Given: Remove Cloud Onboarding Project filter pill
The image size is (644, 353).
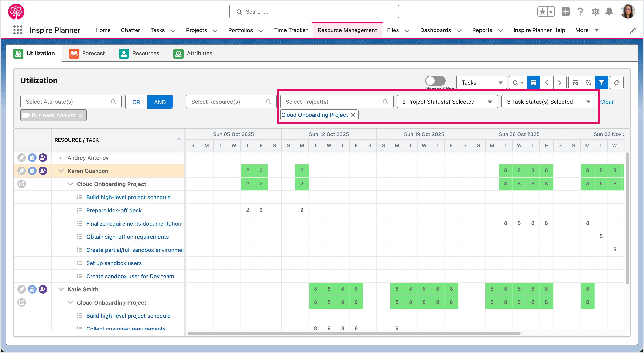Looking at the screenshot, I should 353,115.
